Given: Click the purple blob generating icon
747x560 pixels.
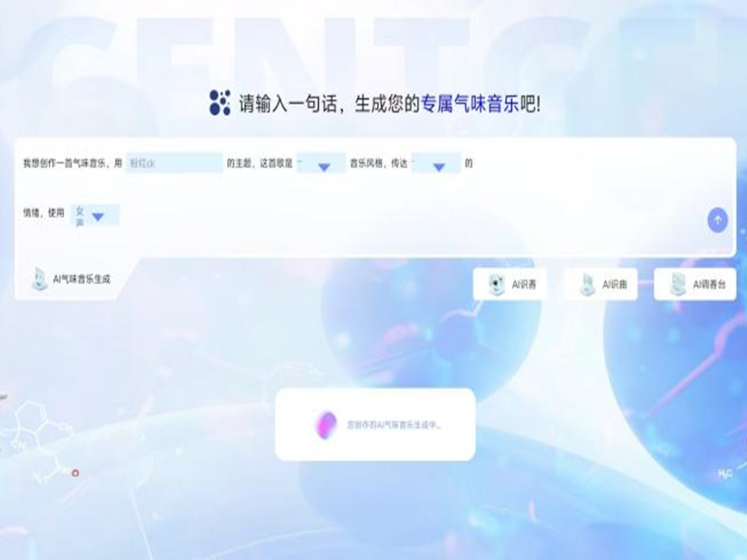Looking at the screenshot, I should click(x=326, y=424).
